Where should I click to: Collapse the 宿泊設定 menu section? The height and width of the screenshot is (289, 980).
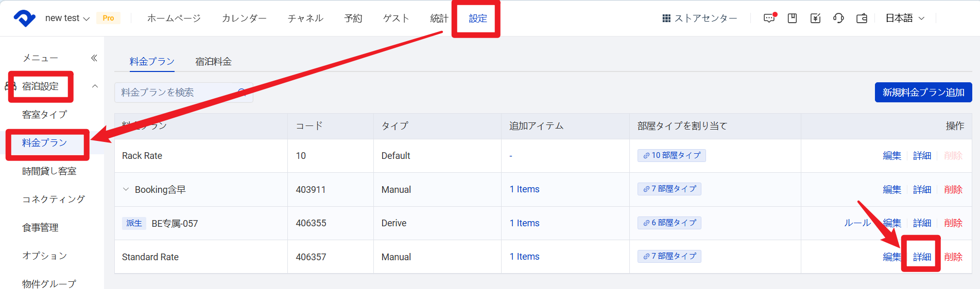coord(95,86)
